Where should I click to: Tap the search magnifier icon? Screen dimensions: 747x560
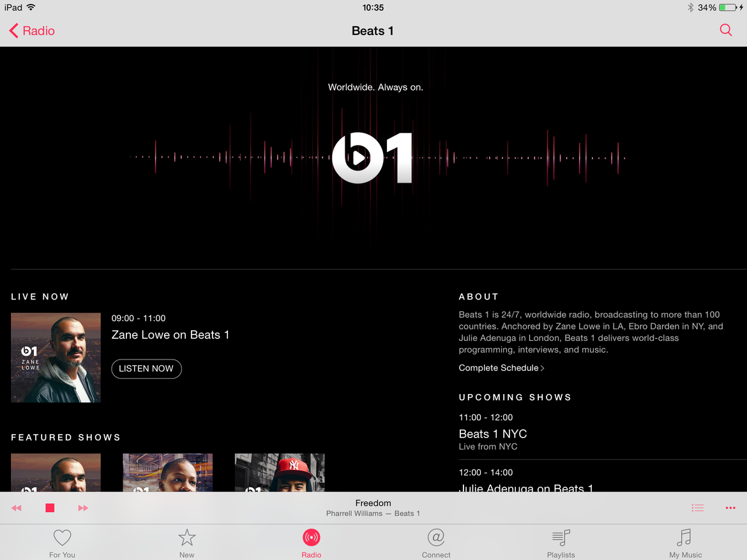(725, 30)
